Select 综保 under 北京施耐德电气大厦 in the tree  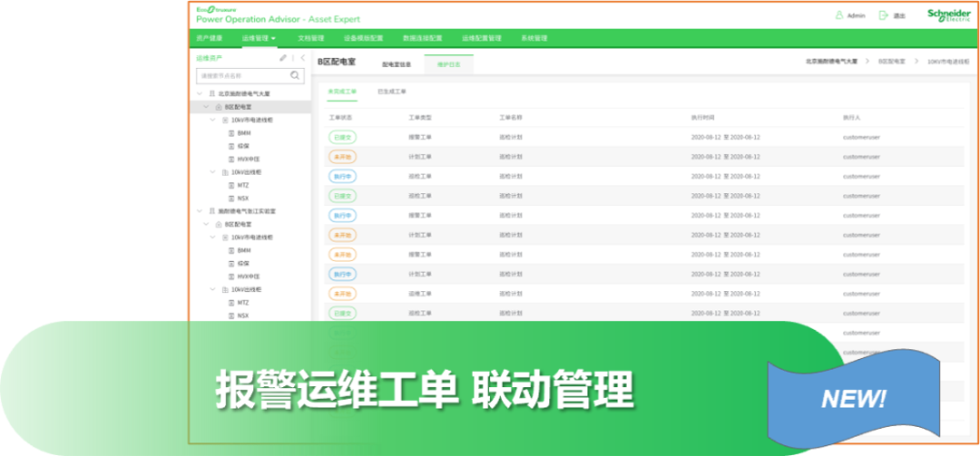[x=244, y=146]
